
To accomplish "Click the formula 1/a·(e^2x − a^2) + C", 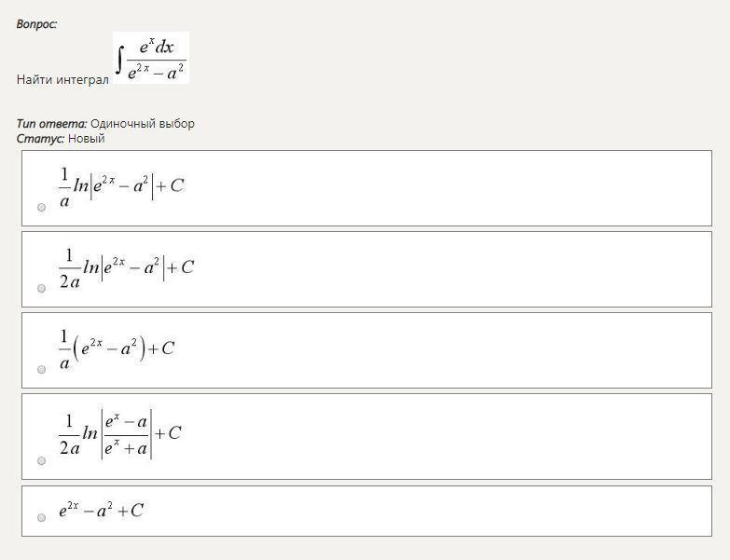I will point(117,348).
